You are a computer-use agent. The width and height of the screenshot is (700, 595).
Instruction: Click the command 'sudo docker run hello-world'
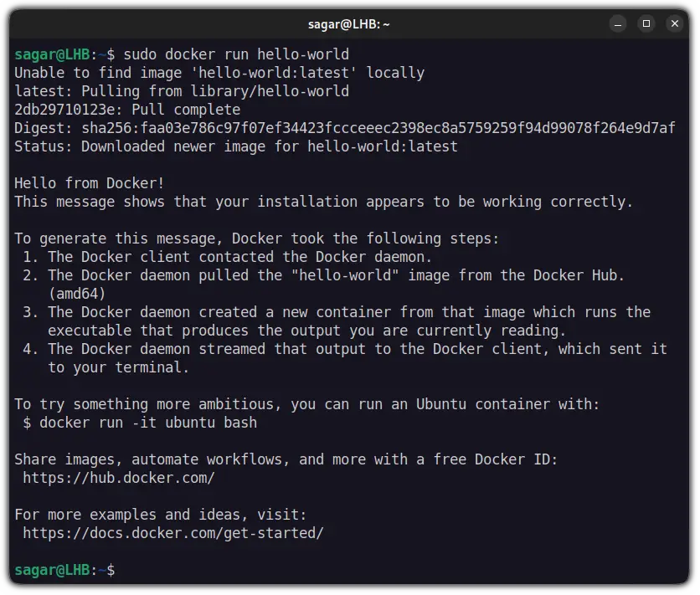[236, 54]
